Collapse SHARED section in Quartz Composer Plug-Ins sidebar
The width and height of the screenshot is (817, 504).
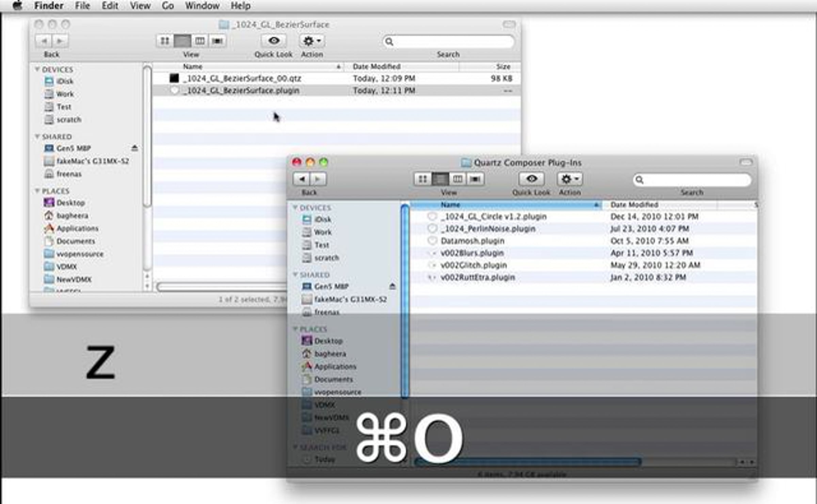click(x=295, y=274)
